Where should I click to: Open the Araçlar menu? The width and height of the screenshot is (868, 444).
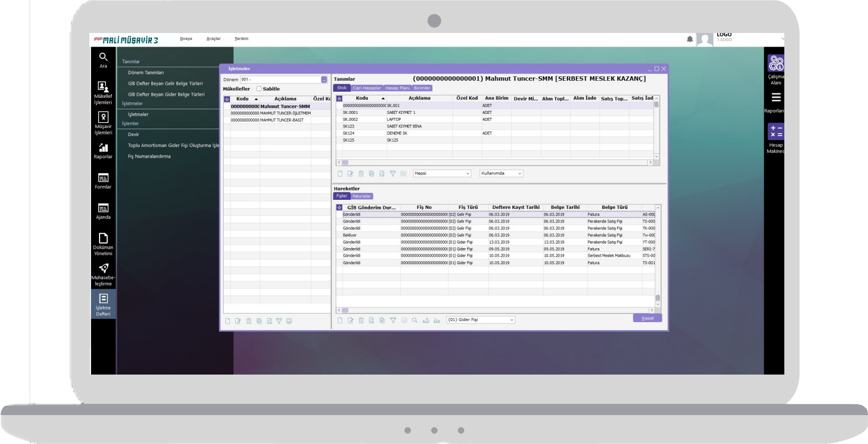(213, 39)
